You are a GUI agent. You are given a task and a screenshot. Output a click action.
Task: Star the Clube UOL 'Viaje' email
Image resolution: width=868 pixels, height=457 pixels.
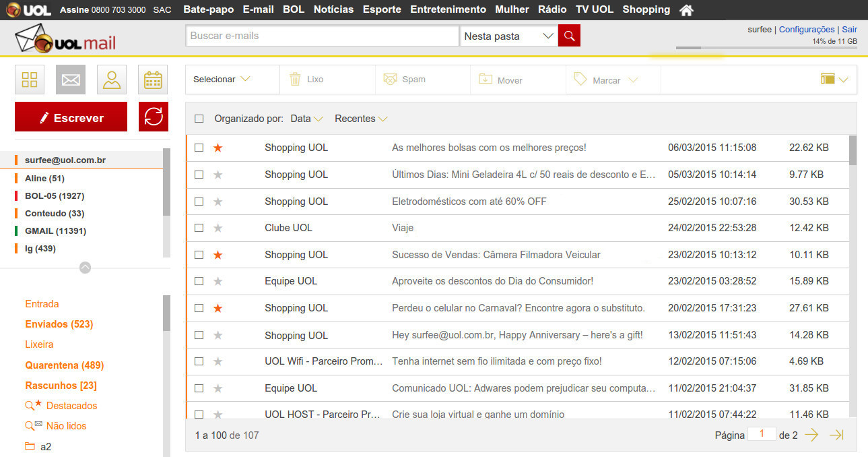coord(218,228)
